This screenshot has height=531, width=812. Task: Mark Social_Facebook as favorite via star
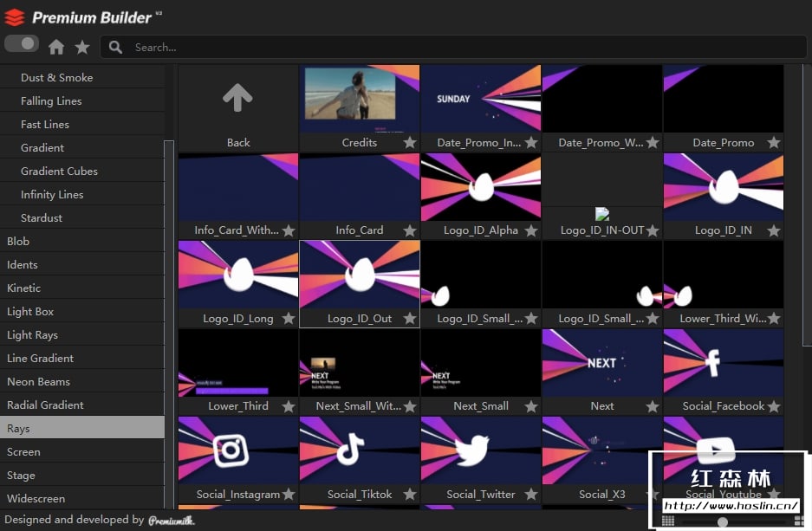(x=774, y=406)
